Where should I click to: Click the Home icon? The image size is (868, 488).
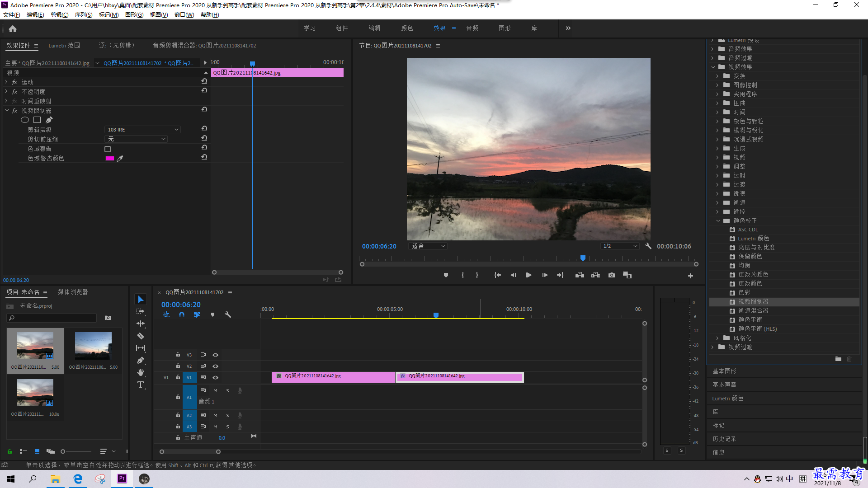[13, 28]
